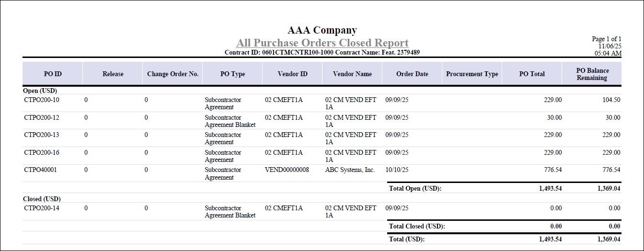Select the ABC Systems, Inc. vendor name

pyautogui.click(x=350, y=170)
